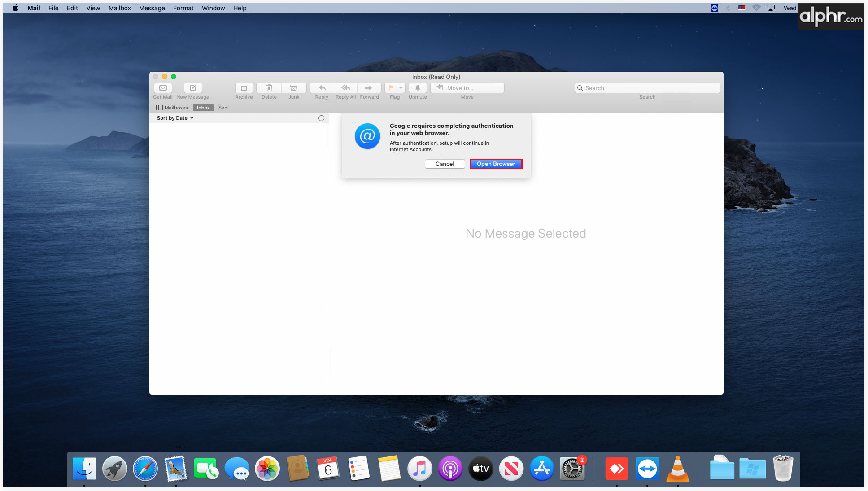This screenshot has width=868, height=491.
Task: Click the Search field in Mail
Action: (x=647, y=88)
